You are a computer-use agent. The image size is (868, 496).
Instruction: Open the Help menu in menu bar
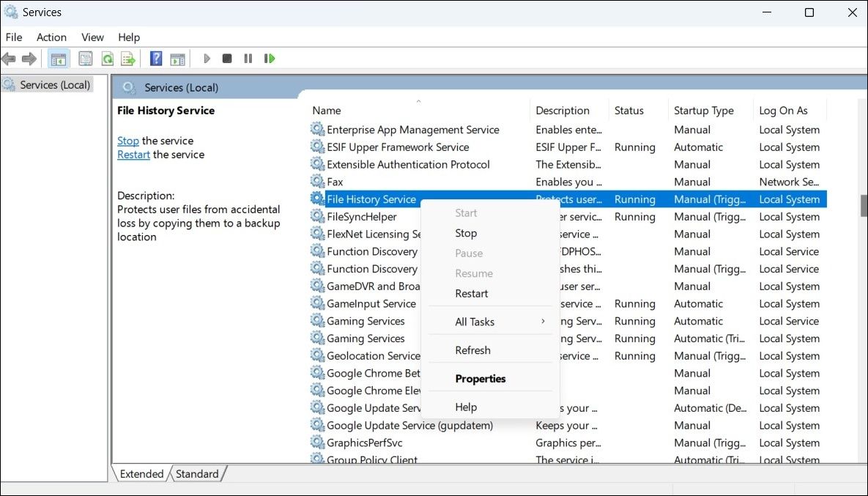pyautogui.click(x=129, y=37)
